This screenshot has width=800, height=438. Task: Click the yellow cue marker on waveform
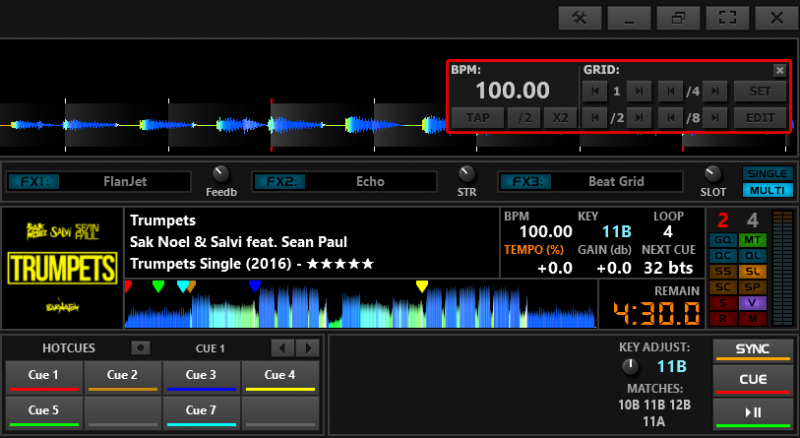(422, 287)
